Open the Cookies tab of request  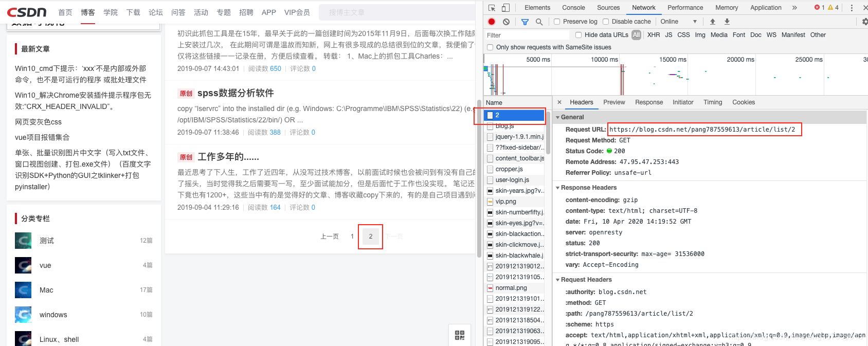coord(744,102)
